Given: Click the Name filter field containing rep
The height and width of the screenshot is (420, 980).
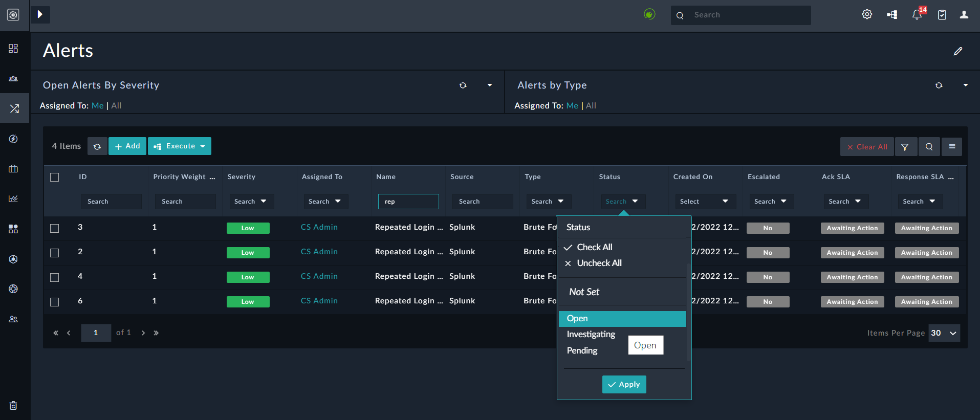Looking at the screenshot, I should 408,202.
